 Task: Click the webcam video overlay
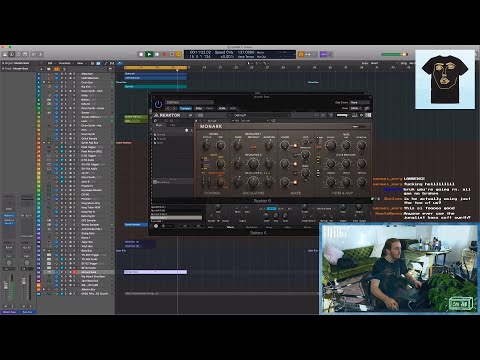[399, 269]
